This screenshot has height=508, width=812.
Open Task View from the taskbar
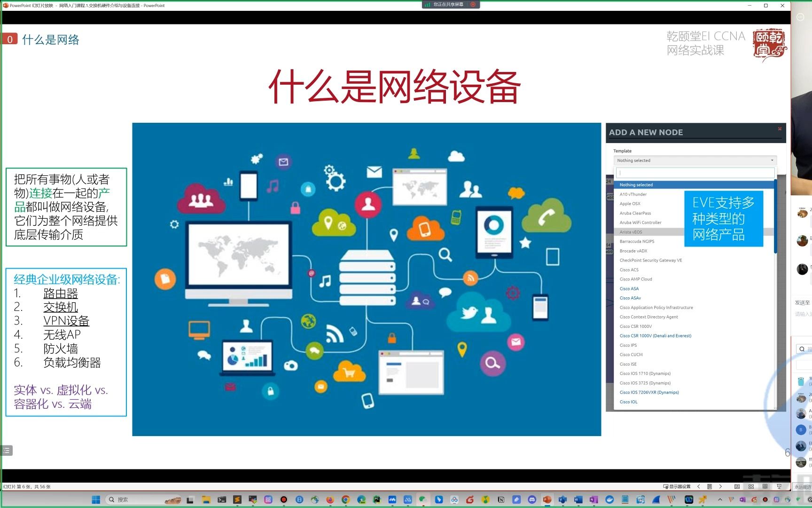pos(190,500)
